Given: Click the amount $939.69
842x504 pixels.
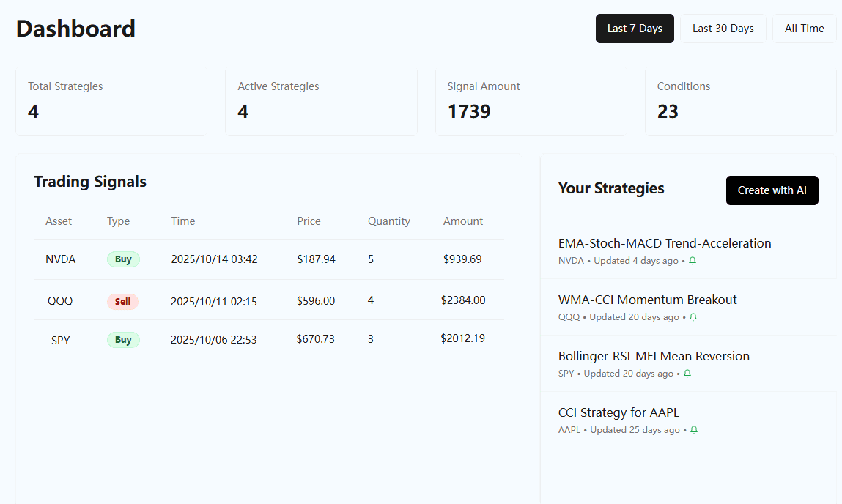Looking at the screenshot, I should point(462,259).
